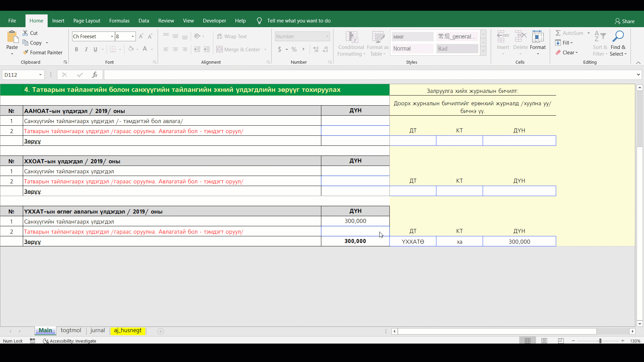644x362 pixels.
Task: Open the Name Box dropdown arrow
Action: coord(40,75)
